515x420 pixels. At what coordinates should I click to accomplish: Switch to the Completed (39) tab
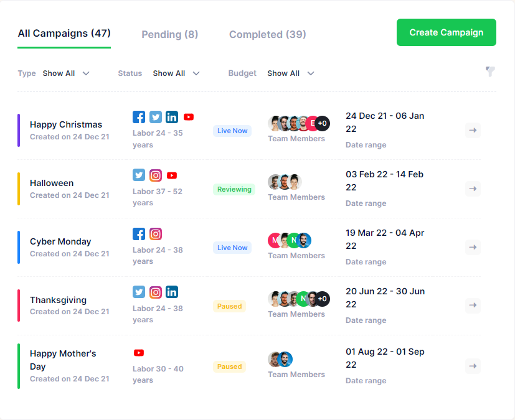point(268,34)
